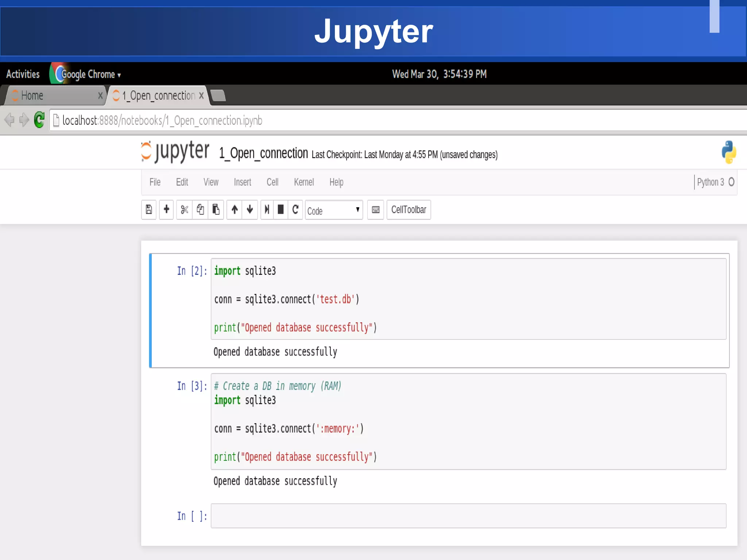
Task: Open command palette keyboard icon
Action: click(x=375, y=210)
